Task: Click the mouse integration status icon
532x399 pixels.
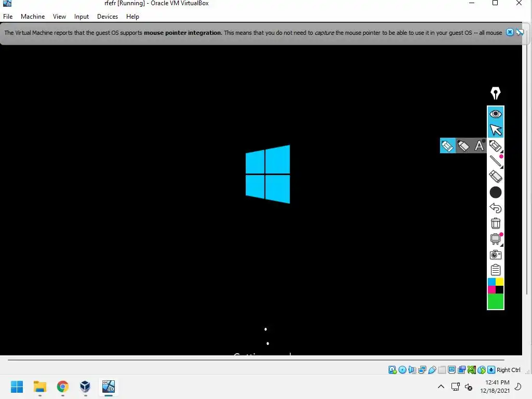Action: click(482, 370)
